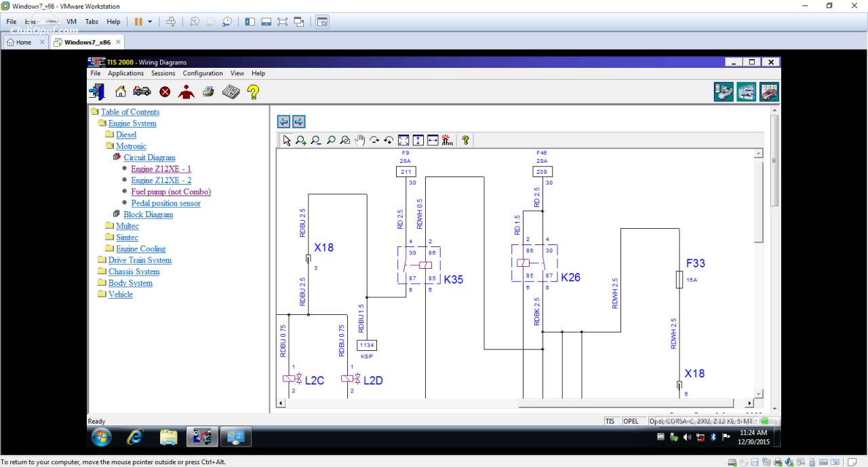The width and height of the screenshot is (868, 467).
Task: Click the exit door icon in TIS toolbar
Action: [x=97, y=92]
